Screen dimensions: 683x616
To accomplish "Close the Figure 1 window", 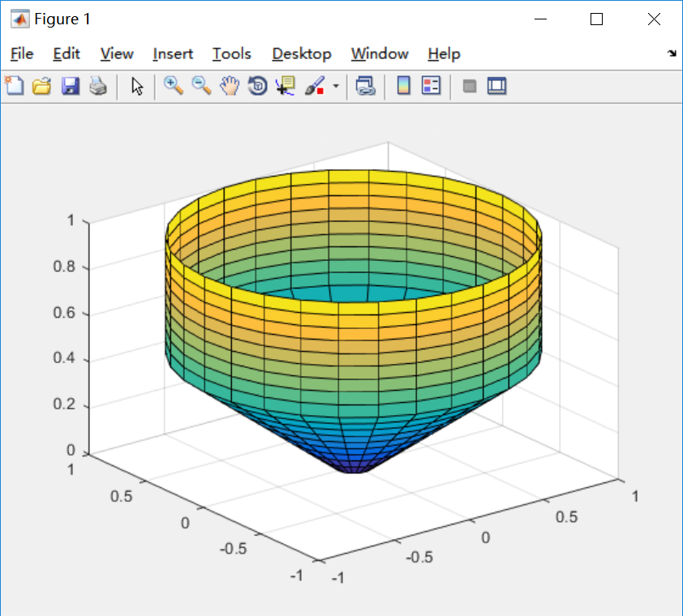I will pos(654,19).
